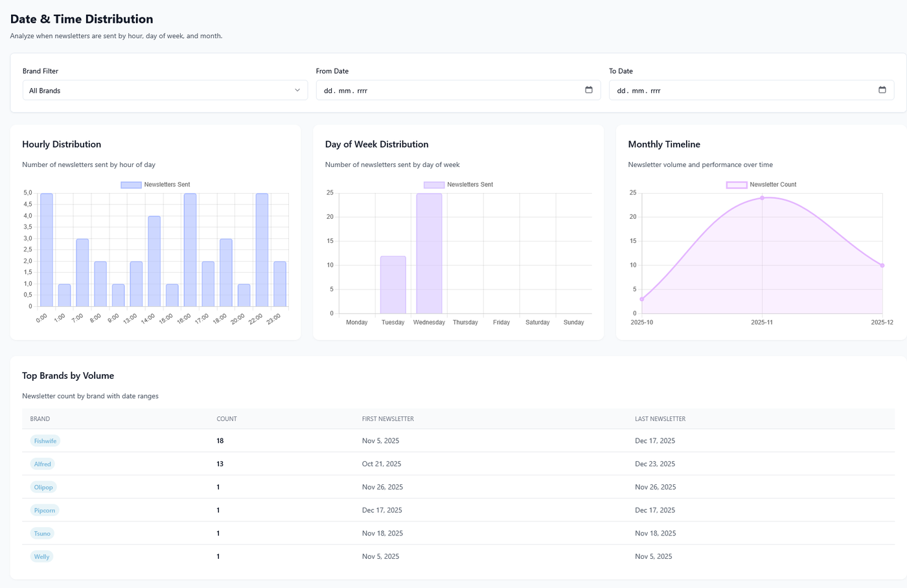Click Oct 21, 2025 first newsletter date
This screenshot has height=588, width=907.
[x=382, y=464]
